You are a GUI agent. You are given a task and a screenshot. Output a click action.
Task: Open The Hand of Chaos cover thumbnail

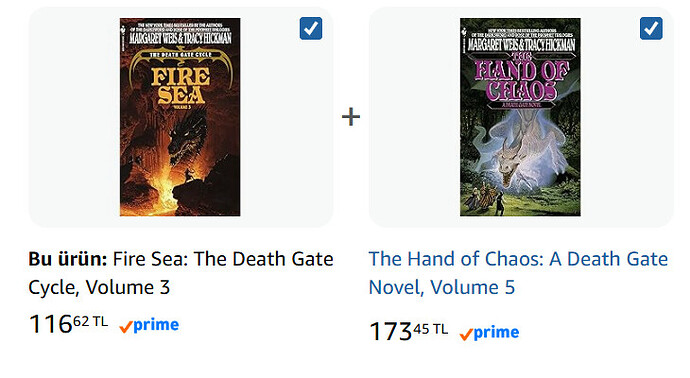click(520, 117)
